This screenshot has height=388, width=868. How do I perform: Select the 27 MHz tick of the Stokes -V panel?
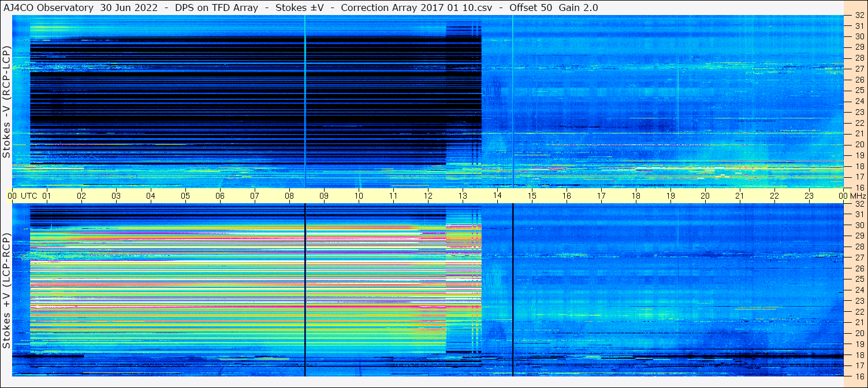[x=859, y=69]
